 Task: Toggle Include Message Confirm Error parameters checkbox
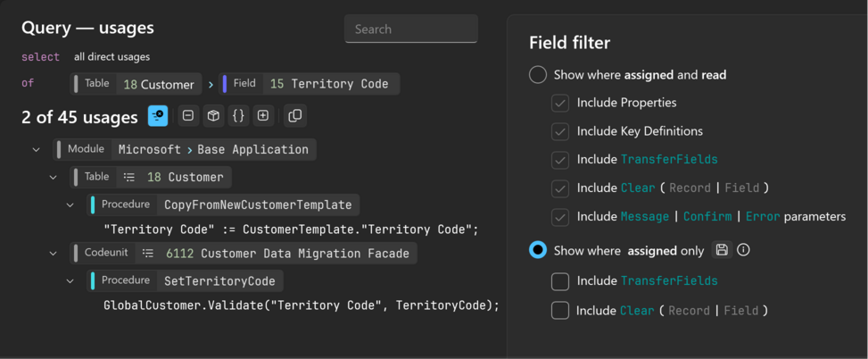pos(560,217)
